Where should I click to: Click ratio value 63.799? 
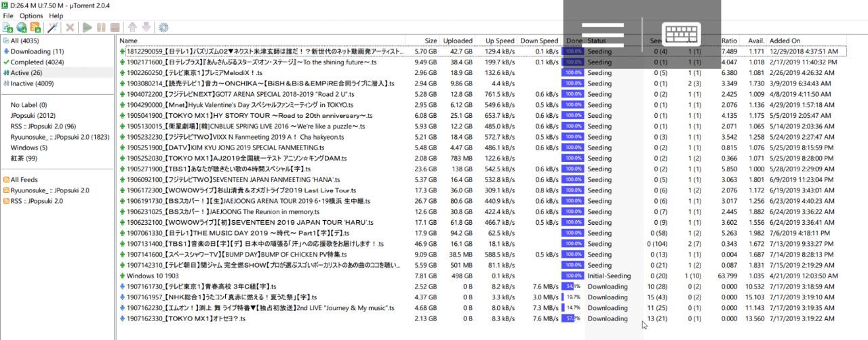(729, 276)
